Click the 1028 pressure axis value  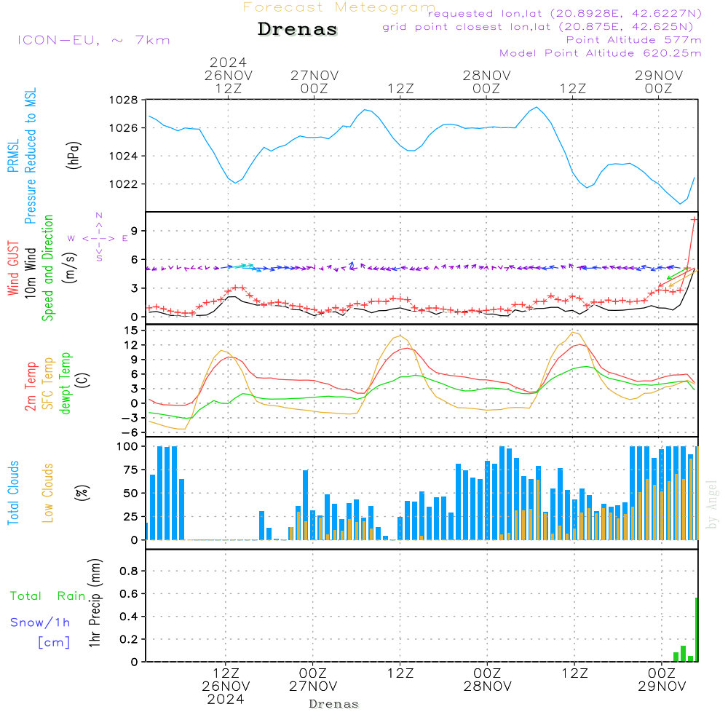[124, 100]
